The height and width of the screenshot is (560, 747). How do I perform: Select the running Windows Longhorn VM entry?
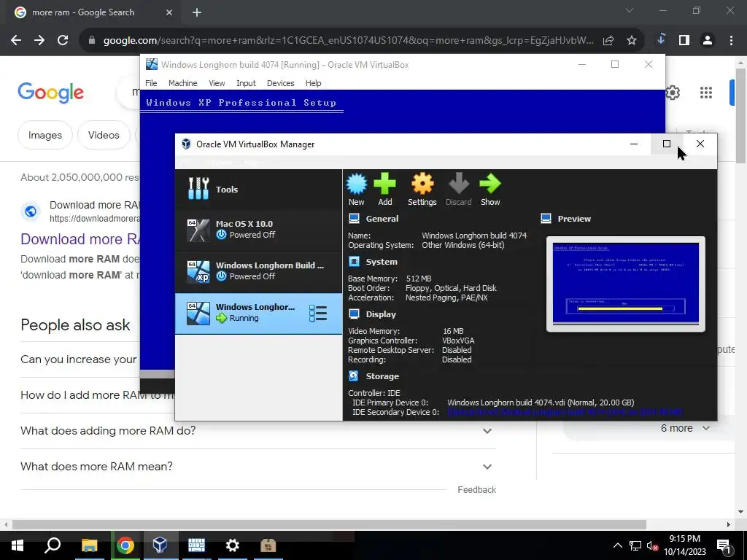click(259, 313)
